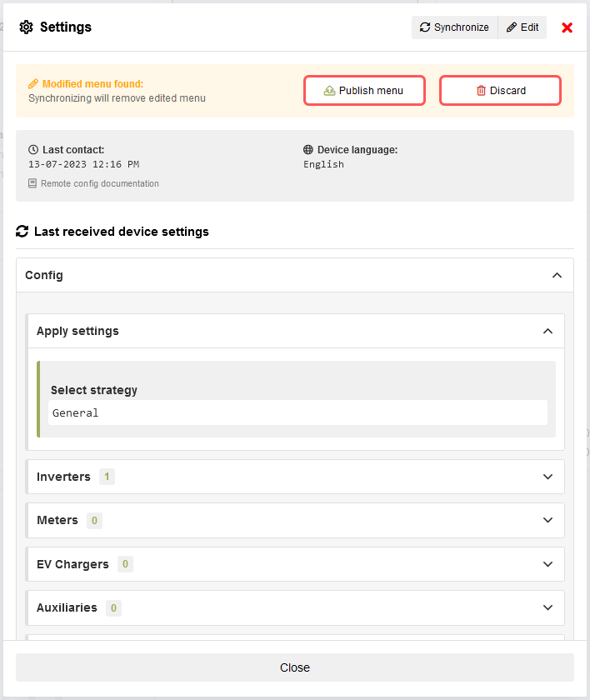Viewport: 590px width, 700px height.
Task: Click the globe icon beside Device language
Action: click(x=308, y=150)
